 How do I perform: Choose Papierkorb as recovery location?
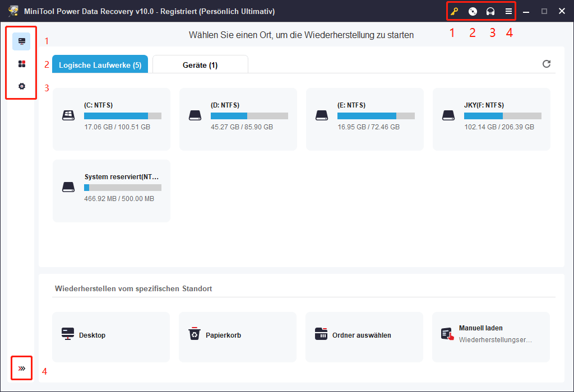[x=238, y=337]
